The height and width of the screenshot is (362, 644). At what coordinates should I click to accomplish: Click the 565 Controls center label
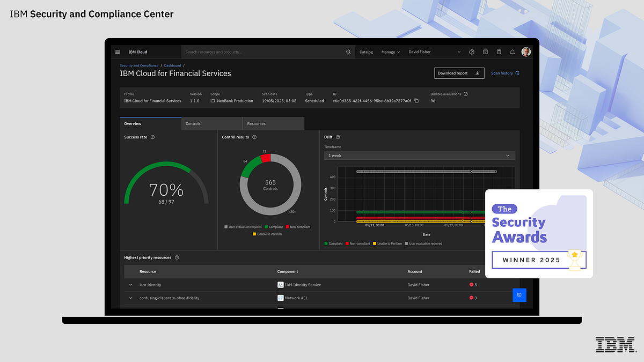[x=270, y=185]
